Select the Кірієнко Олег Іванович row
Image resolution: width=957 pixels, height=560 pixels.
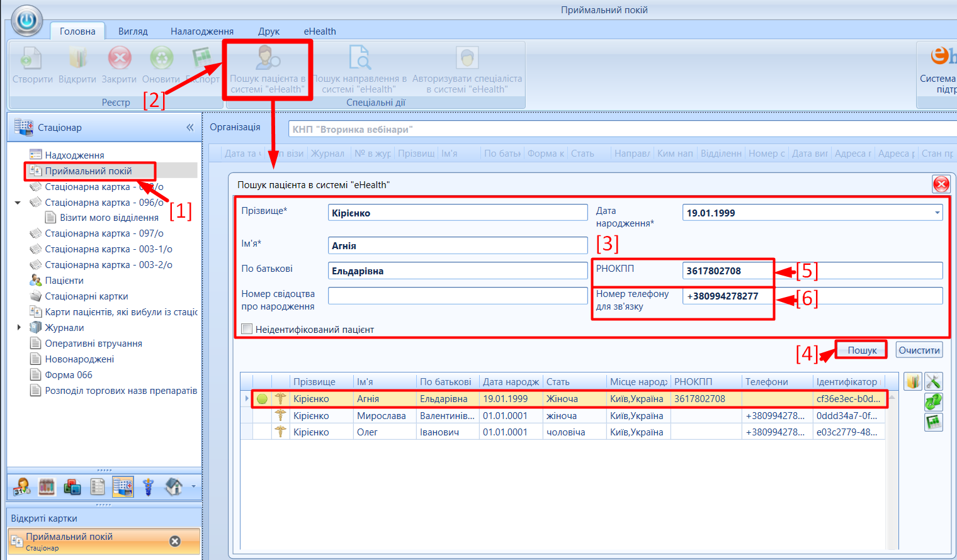[563, 432]
